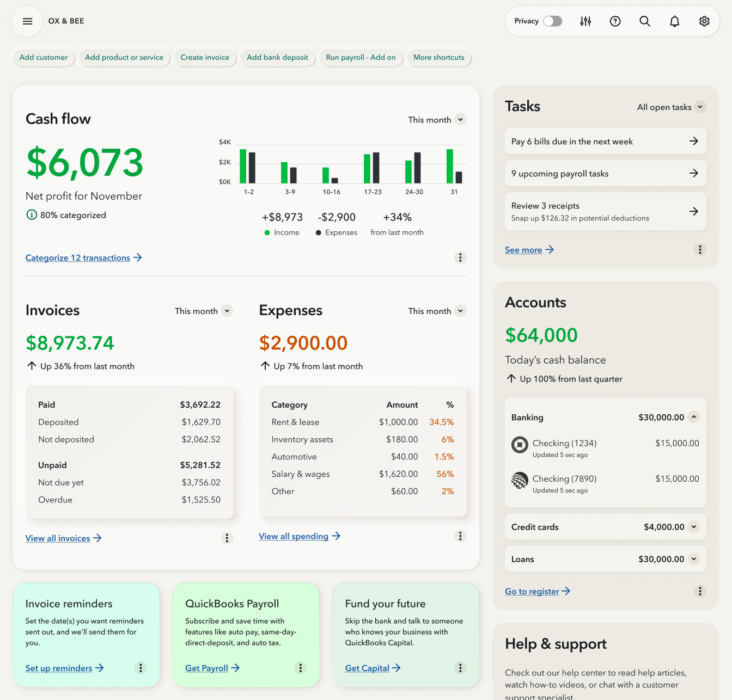Open Fund your future card options menu
This screenshot has height=700, width=732.
(460, 668)
